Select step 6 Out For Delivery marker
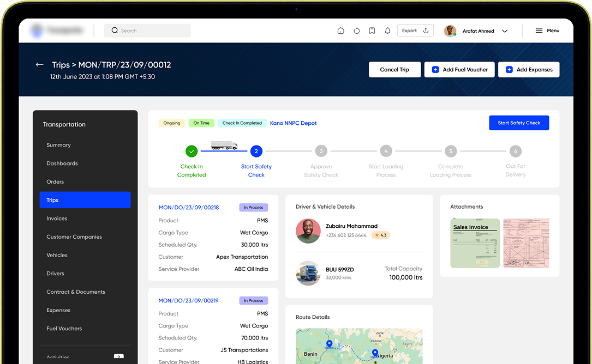Viewport: 592px width, 364px height. [516, 151]
